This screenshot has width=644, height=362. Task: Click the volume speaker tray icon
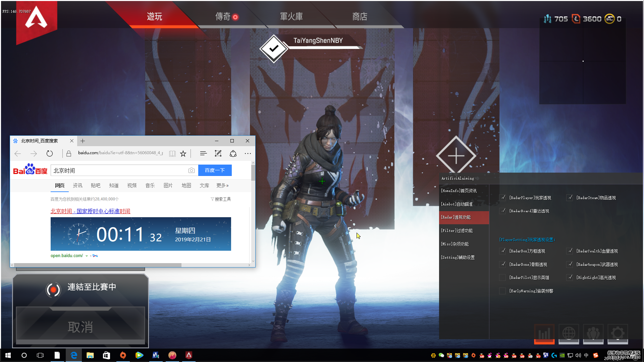click(x=578, y=355)
